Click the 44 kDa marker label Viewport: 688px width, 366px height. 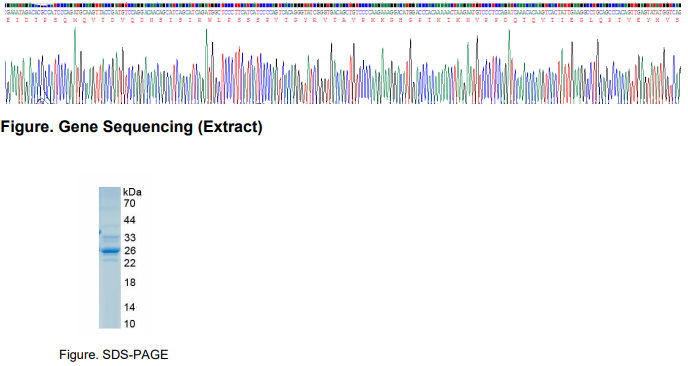pyautogui.click(x=129, y=220)
